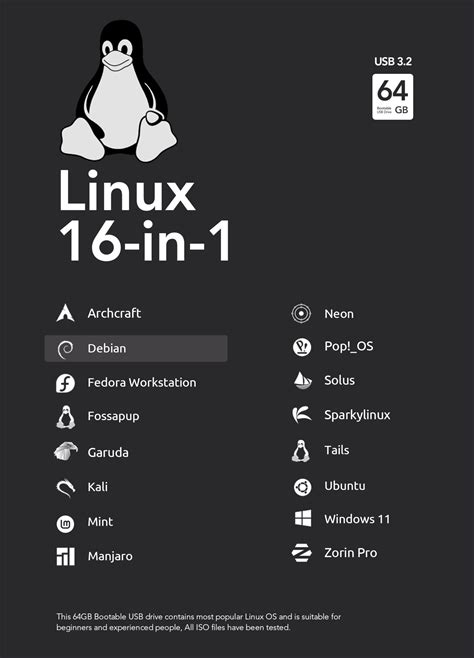This screenshot has width=474, height=658.
Task: Click the Ubuntu circle icon
Action: point(302,487)
